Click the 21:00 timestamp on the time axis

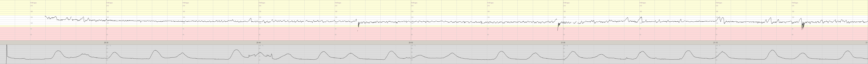(x=563, y=43)
